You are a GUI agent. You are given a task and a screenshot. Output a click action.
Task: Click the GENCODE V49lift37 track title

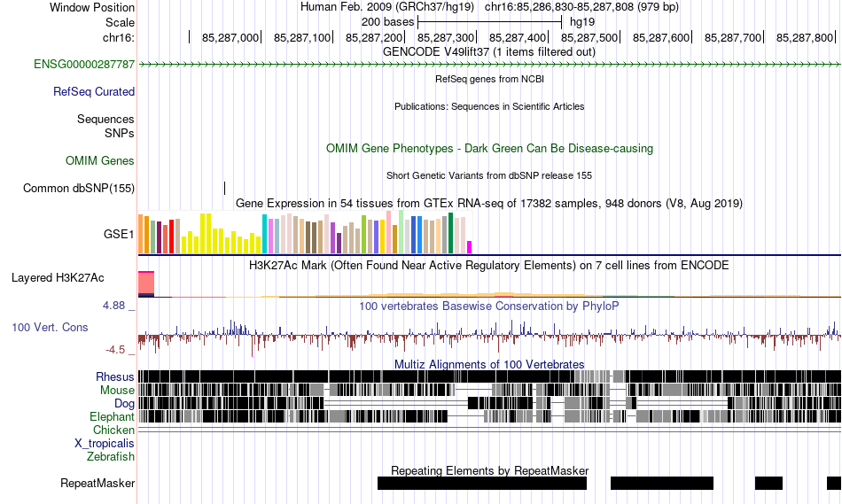pyautogui.click(x=489, y=52)
